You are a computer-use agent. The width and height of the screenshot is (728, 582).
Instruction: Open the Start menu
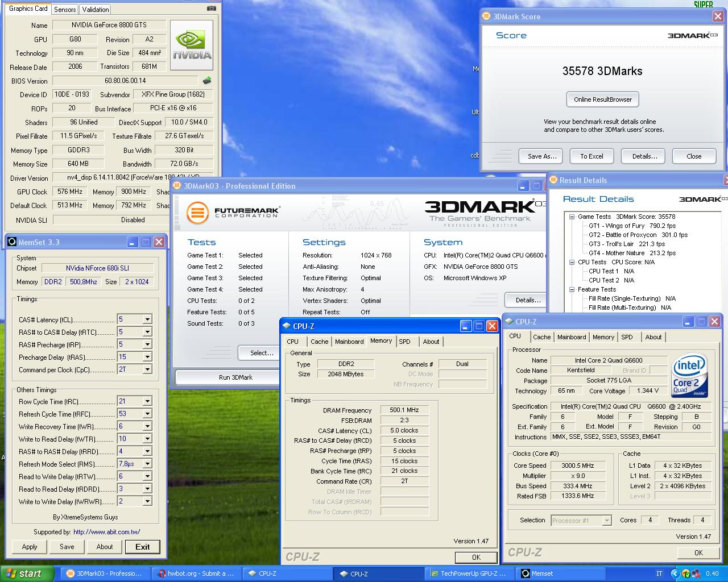pos(27,573)
